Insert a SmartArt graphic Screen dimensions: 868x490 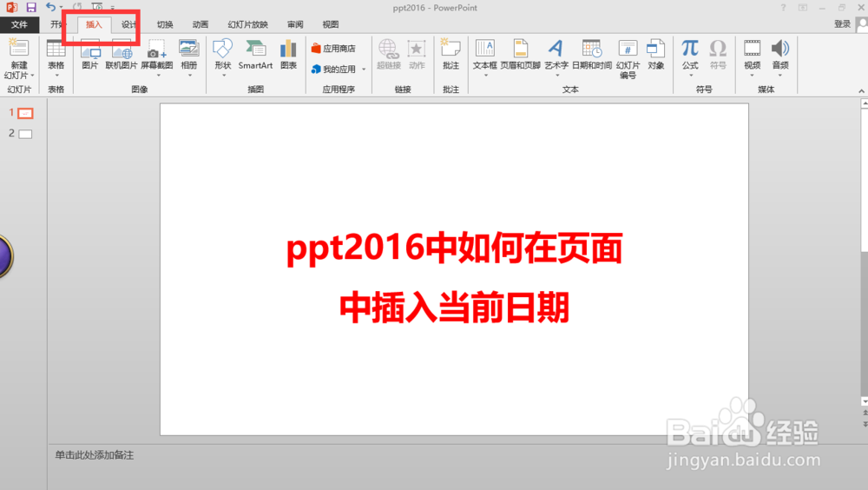coord(255,55)
